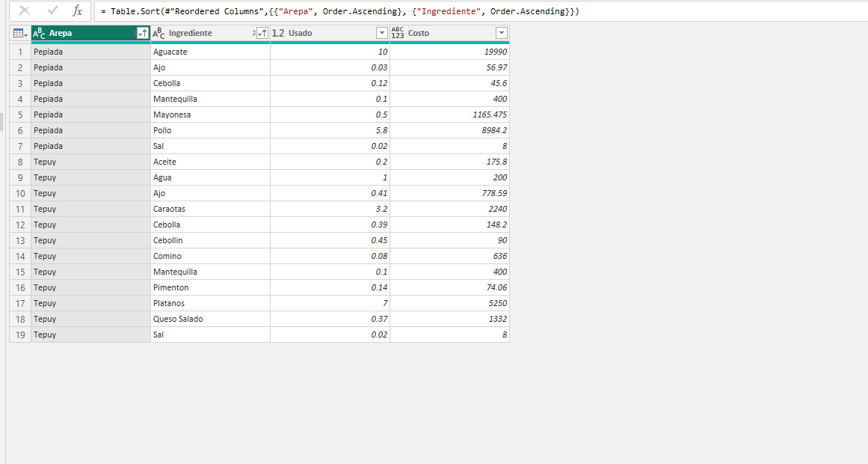Select the Pollo ingredient cell
868x464 pixels.
210,130
